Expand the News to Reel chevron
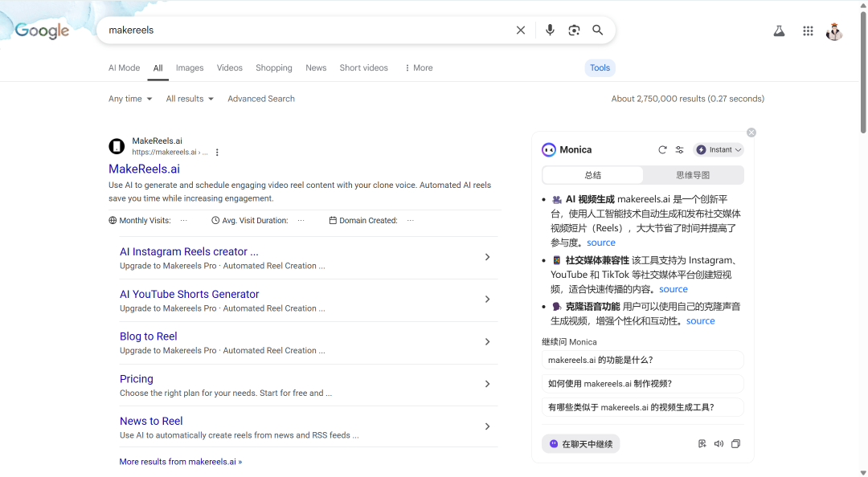The width and height of the screenshot is (868, 477). click(x=487, y=426)
